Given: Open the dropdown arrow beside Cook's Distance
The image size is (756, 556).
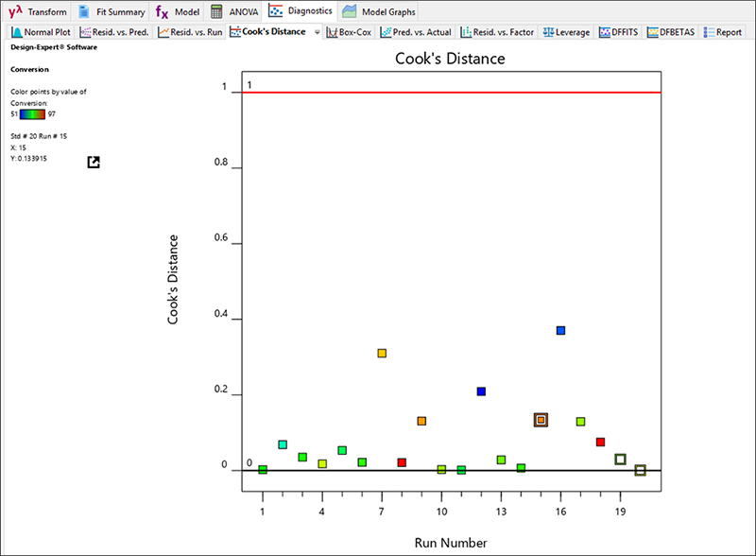Looking at the screenshot, I should click(317, 31).
